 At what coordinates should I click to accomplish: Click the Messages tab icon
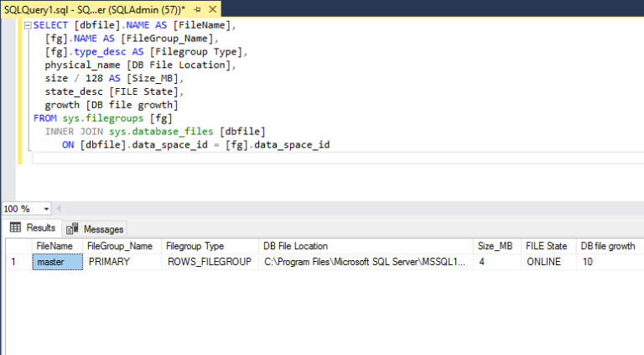click(x=72, y=228)
